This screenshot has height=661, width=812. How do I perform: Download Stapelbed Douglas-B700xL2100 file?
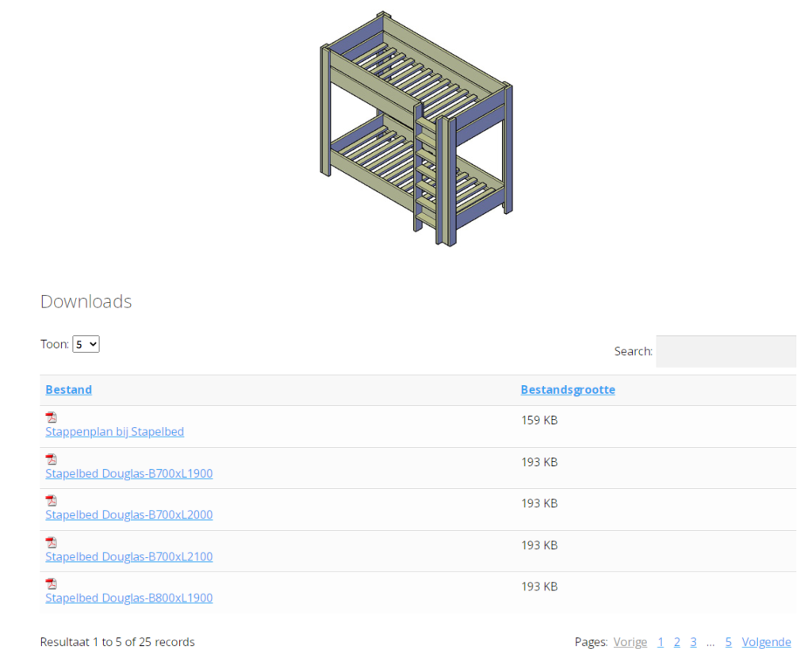(129, 557)
